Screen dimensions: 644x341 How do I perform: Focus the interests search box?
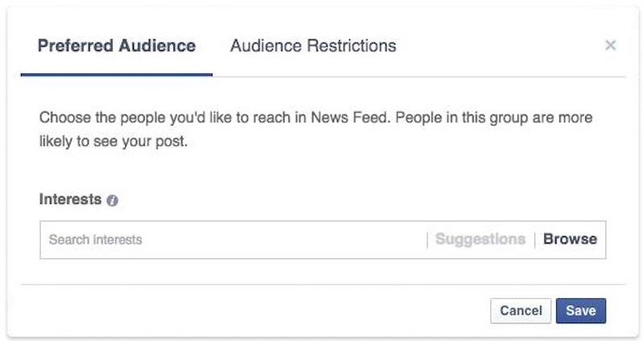click(233, 239)
